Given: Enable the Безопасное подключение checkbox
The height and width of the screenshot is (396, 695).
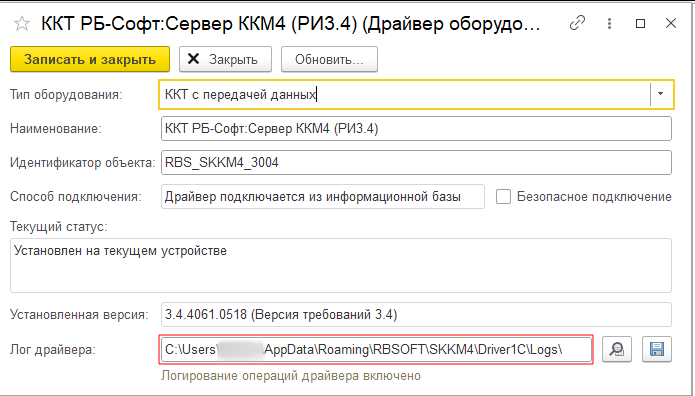Looking at the screenshot, I should 503,196.
